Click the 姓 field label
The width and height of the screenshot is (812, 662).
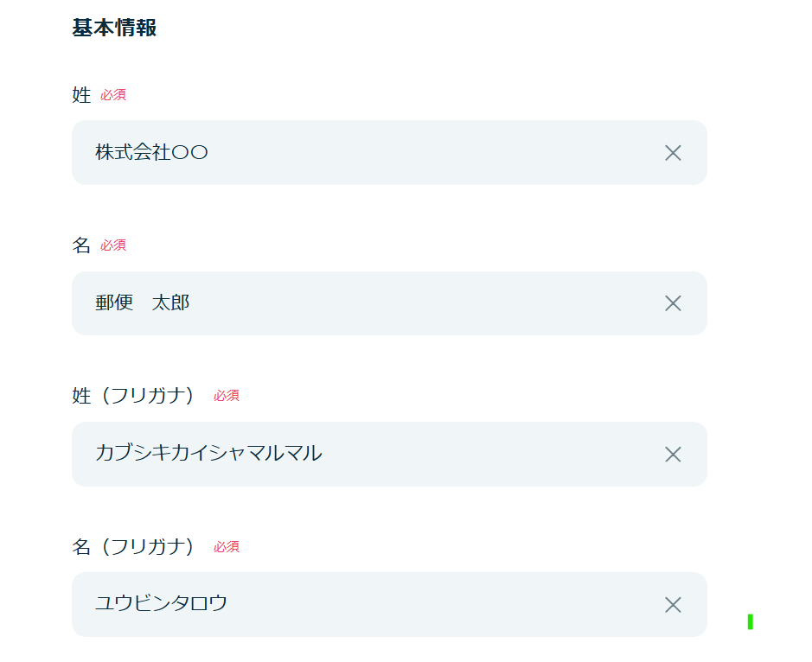point(81,95)
